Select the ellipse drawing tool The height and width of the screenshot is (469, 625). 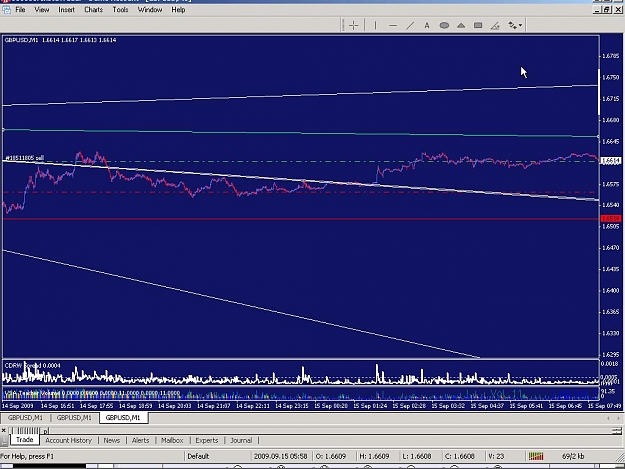tap(444, 26)
